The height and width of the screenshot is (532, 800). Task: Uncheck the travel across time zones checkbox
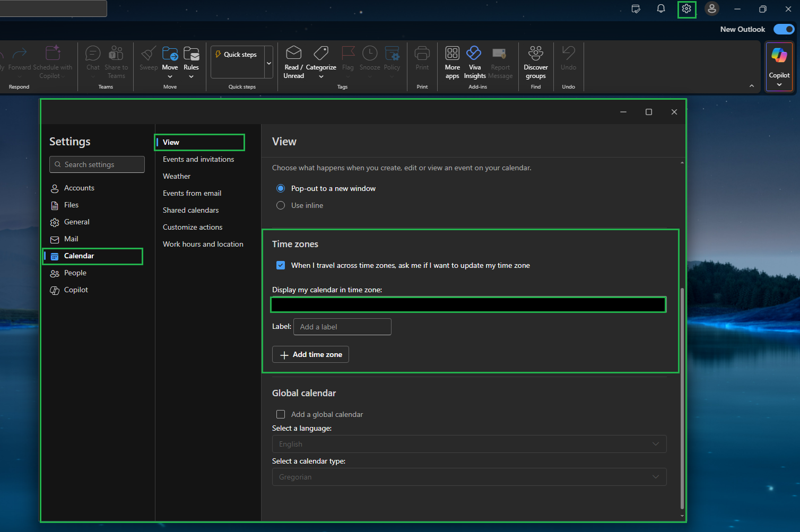tap(281, 265)
